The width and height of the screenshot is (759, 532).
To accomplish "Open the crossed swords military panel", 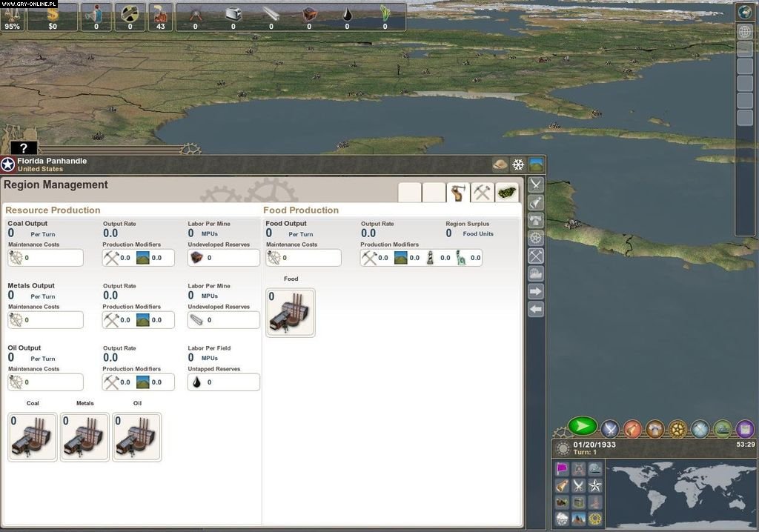I will coord(610,429).
